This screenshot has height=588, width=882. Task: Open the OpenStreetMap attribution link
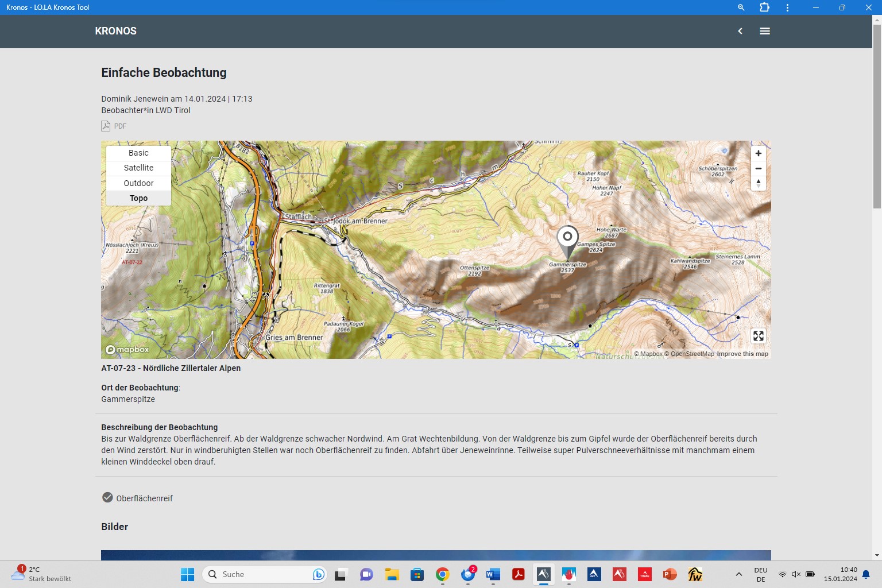click(x=689, y=354)
